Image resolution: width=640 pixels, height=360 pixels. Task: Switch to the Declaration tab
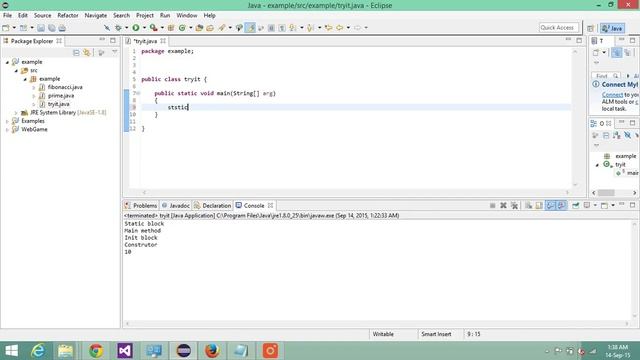click(x=213, y=206)
